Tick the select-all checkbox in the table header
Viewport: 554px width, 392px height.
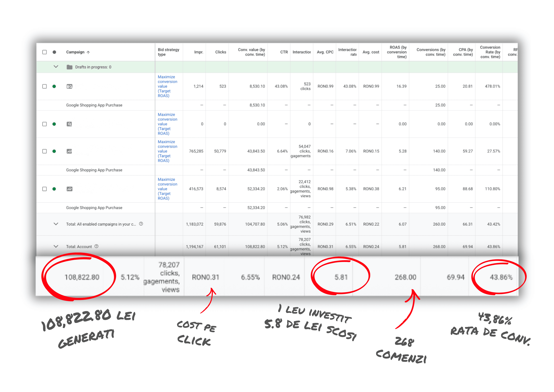coord(44,52)
